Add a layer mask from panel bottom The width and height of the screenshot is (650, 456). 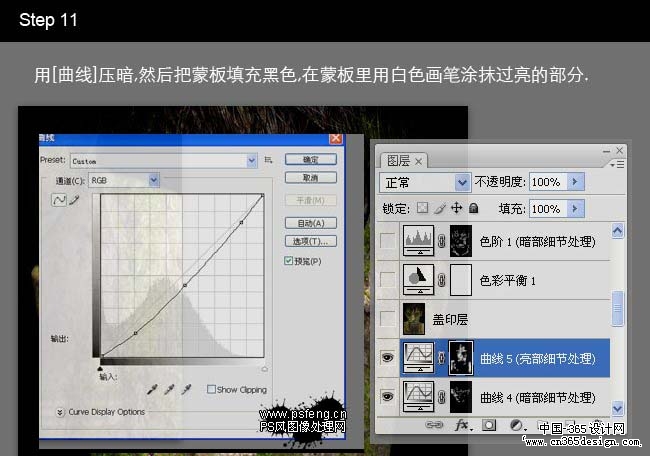489,425
